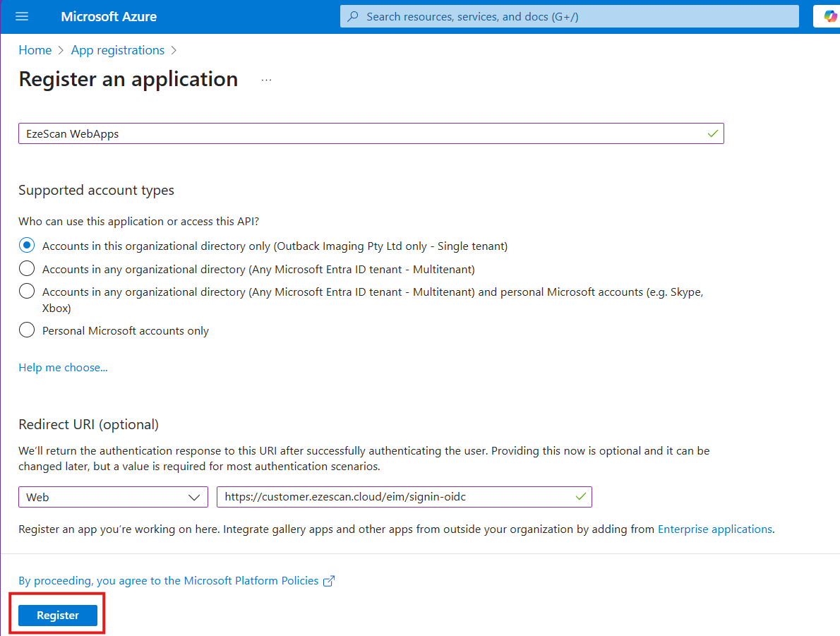
Task: Select single tenant organizational directory option
Action: point(27,246)
